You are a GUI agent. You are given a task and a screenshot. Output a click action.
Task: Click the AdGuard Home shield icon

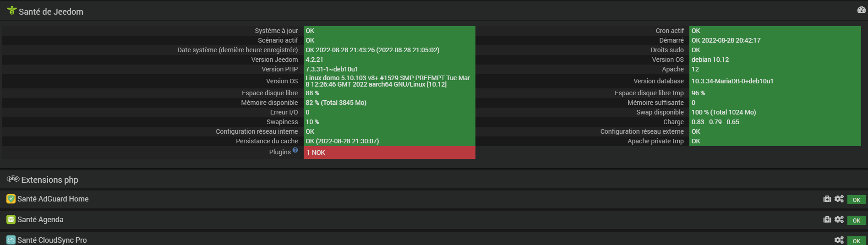coord(11,199)
